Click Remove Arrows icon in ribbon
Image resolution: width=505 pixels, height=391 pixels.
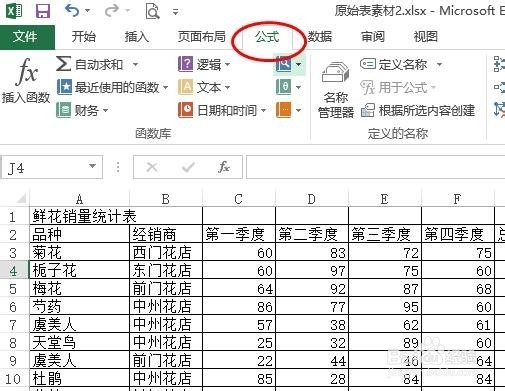499,110
